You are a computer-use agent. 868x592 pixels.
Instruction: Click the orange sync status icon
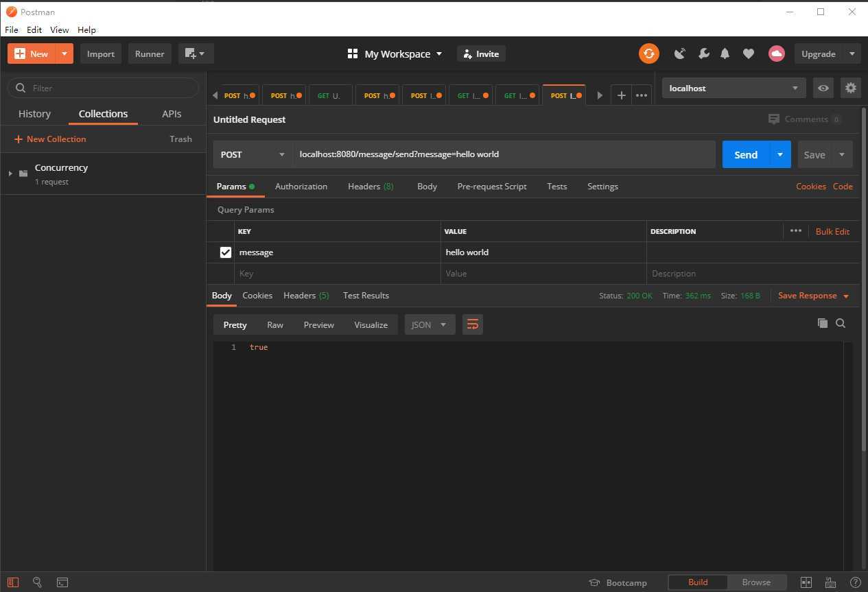pos(648,54)
